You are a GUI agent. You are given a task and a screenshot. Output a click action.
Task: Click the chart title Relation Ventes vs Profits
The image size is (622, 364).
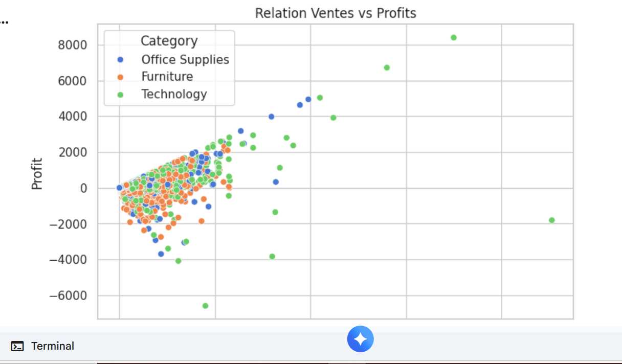click(336, 13)
